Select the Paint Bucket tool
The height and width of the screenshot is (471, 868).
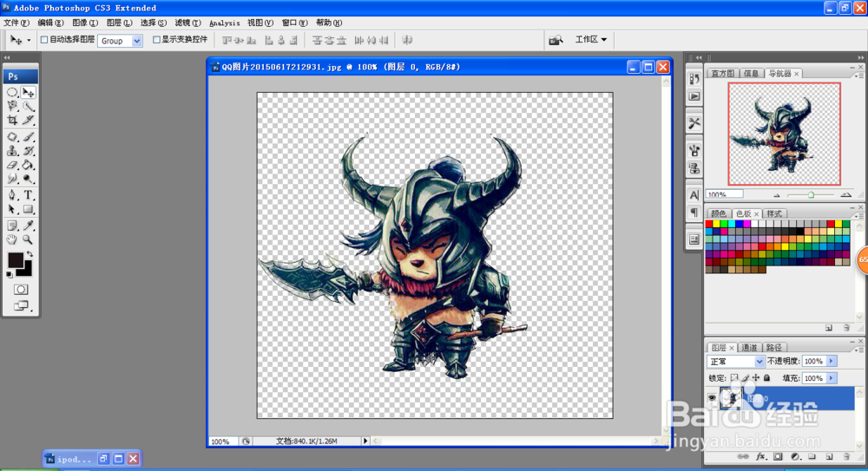29,165
